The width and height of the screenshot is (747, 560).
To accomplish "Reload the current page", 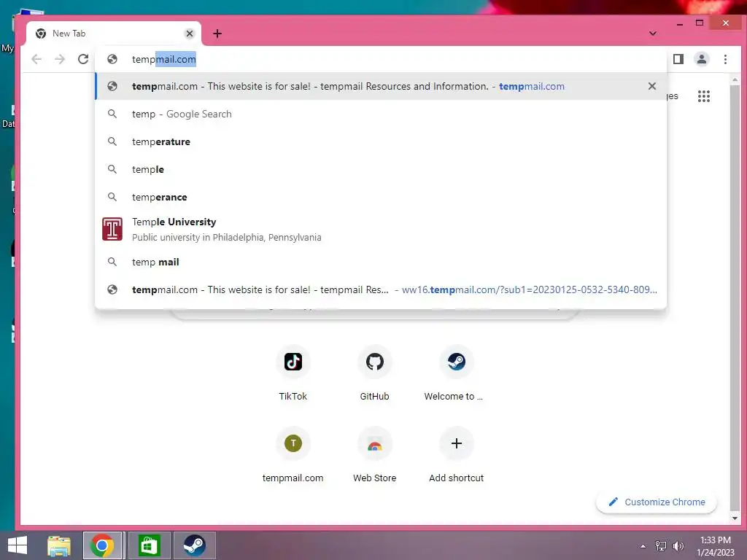I will pyautogui.click(x=83, y=59).
